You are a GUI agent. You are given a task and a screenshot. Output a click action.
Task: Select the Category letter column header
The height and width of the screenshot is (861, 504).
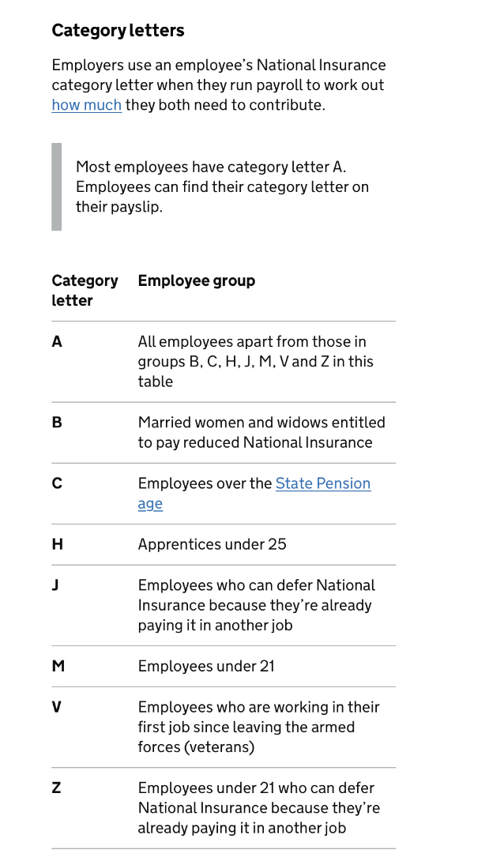tap(85, 291)
